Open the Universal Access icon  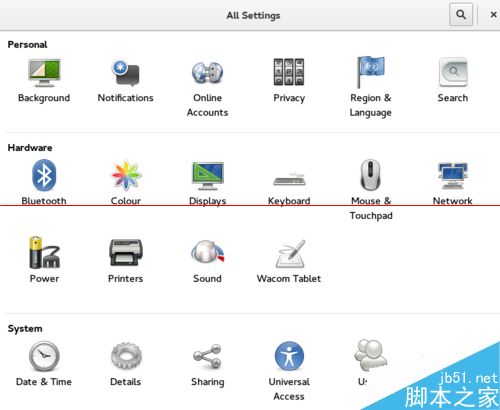click(x=289, y=356)
